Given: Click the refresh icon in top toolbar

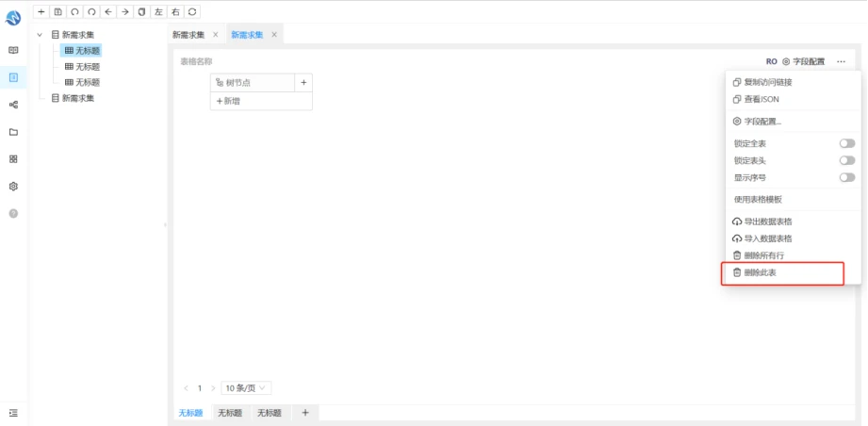Looking at the screenshot, I should [x=192, y=11].
